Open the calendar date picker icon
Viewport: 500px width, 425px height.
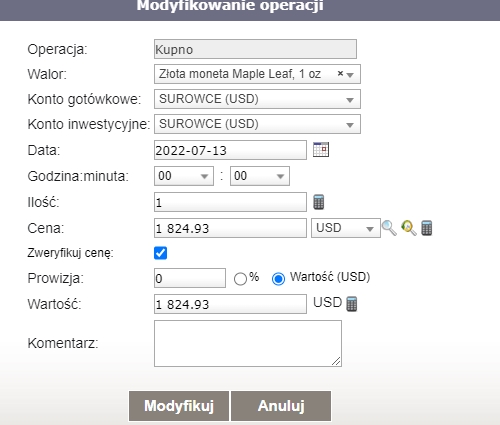pyautogui.click(x=321, y=149)
